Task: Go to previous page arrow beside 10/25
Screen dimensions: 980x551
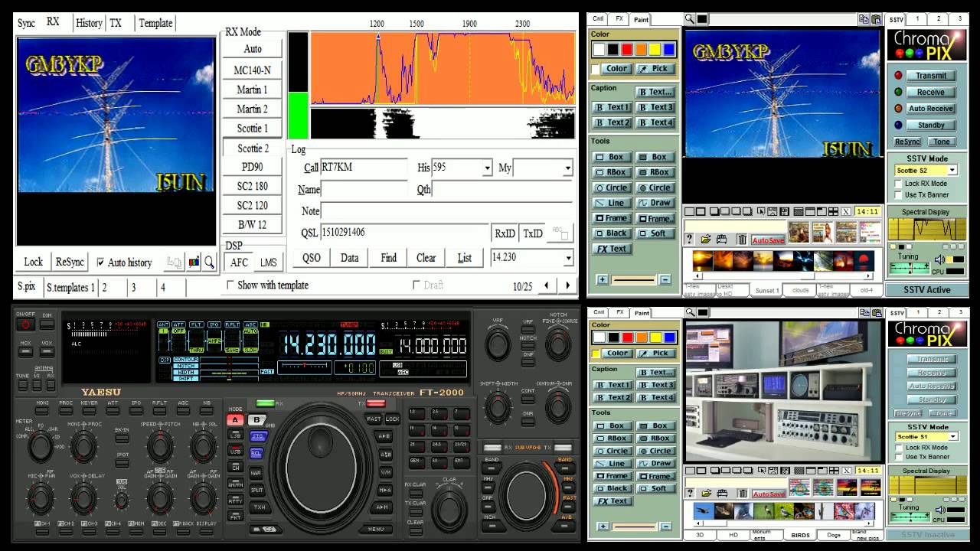Action: (x=546, y=285)
